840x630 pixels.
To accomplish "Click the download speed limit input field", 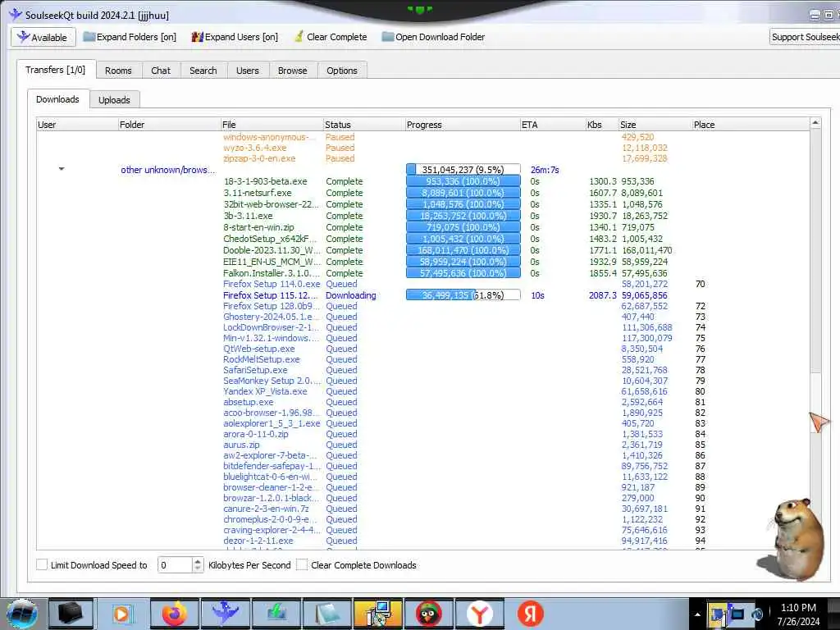I will pos(175,564).
